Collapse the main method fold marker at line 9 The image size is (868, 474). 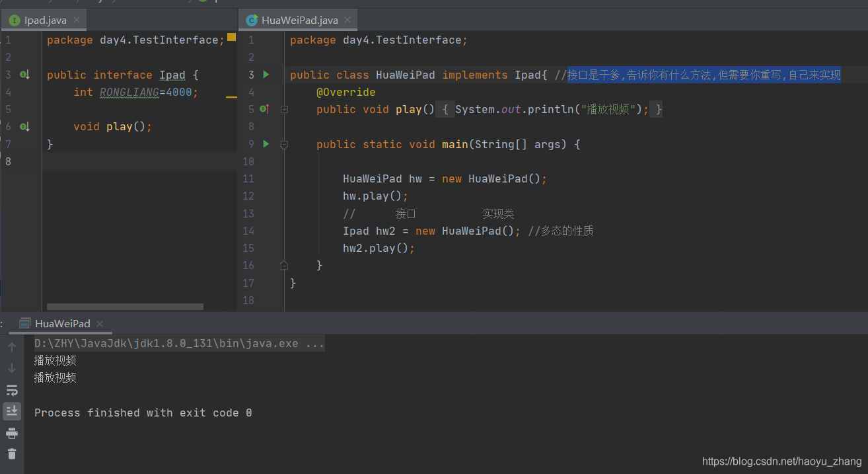point(284,144)
